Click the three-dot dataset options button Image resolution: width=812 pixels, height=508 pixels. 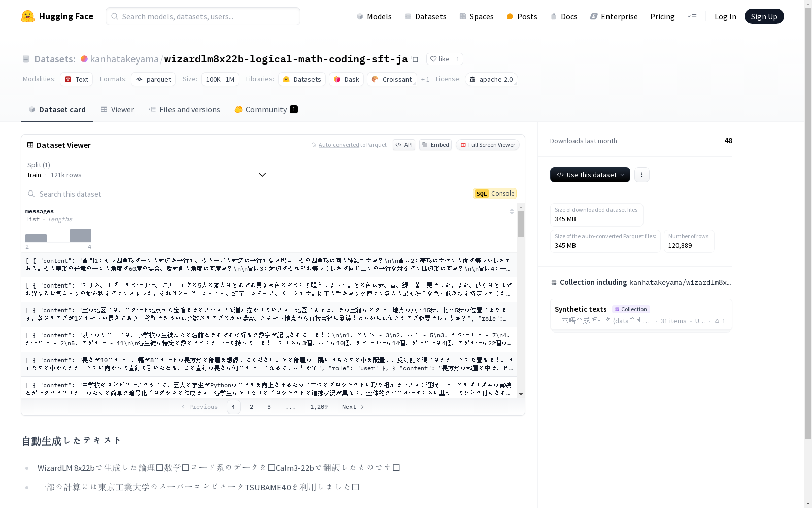click(x=642, y=175)
